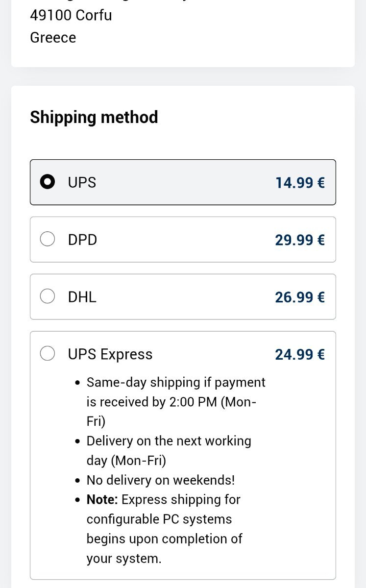Click the bold Note: express shipping text
Screen dimensions: 366x588
coord(102,500)
